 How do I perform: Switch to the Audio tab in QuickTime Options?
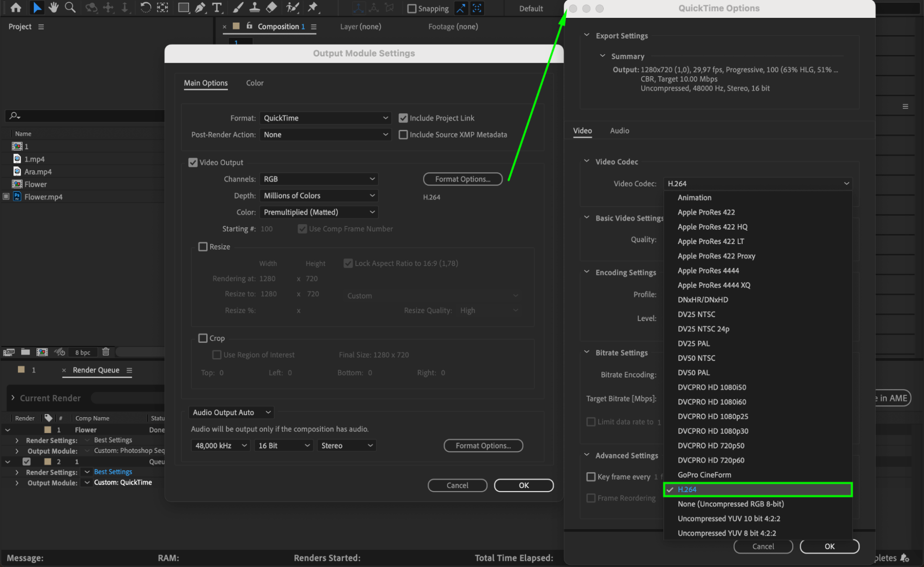(x=619, y=131)
